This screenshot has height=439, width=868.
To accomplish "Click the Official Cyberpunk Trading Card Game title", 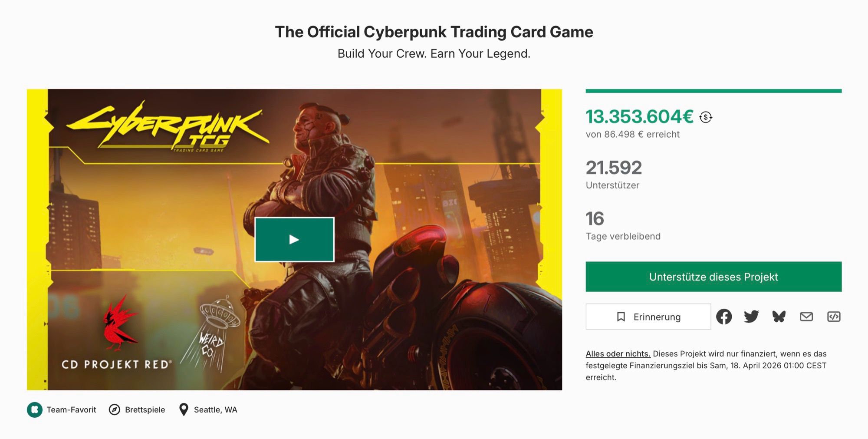I will coord(434,32).
